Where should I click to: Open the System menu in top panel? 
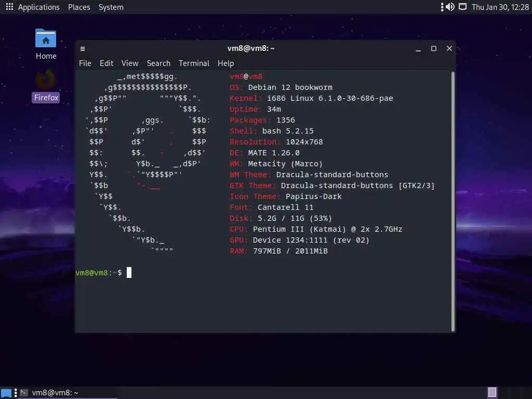point(111,7)
